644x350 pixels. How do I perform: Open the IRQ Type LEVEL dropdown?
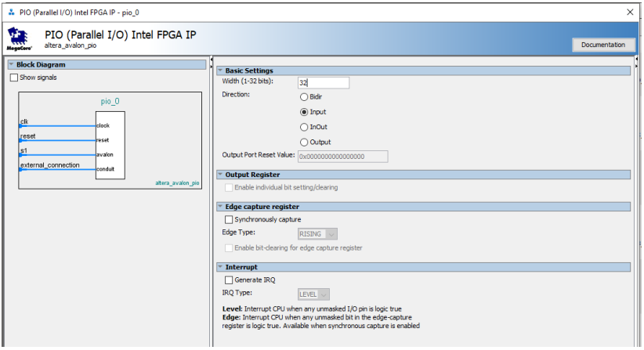313,294
